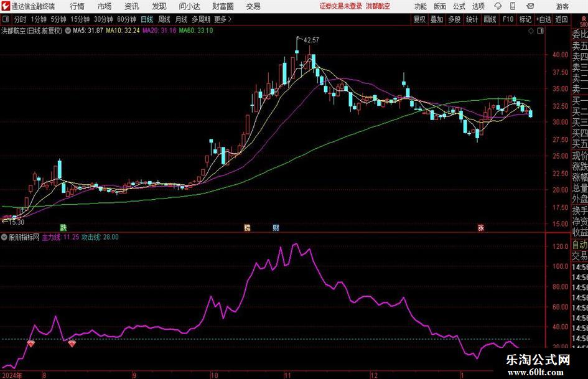Open the 市场 menu

pos(105,6)
